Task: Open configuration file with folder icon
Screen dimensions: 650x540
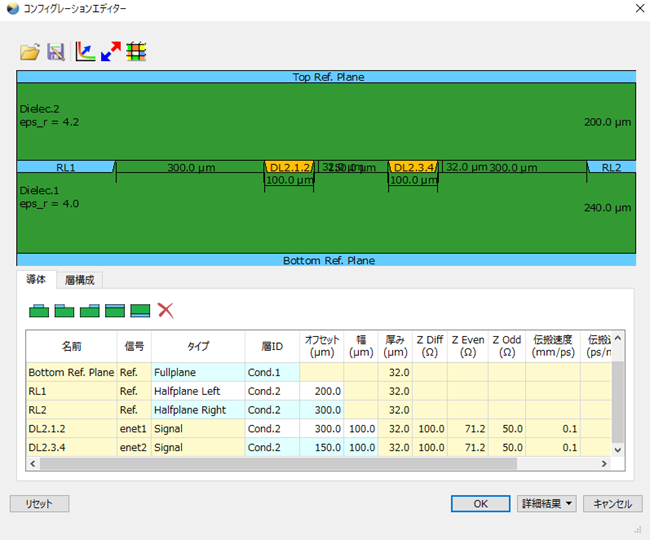Action: click(x=30, y=52)
